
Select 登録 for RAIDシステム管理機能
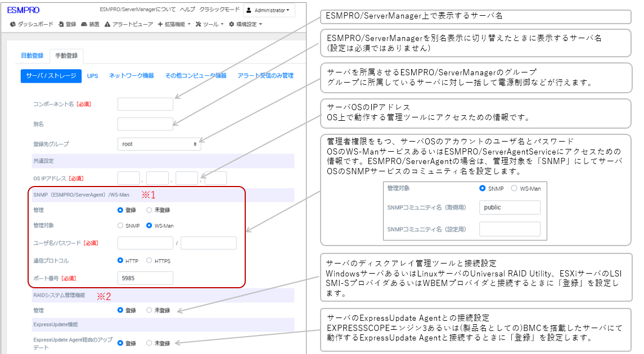click(x=120, y=310)
